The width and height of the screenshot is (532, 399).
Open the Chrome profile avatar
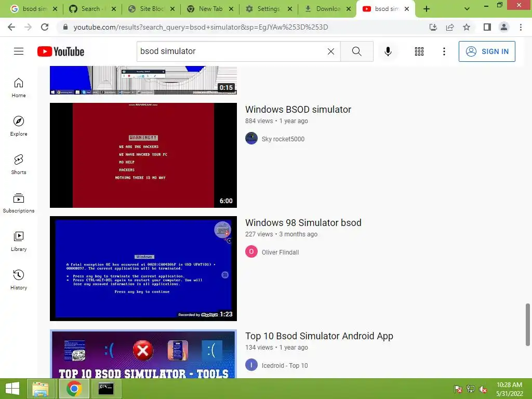pyautogui.click(x=504, y=27)
